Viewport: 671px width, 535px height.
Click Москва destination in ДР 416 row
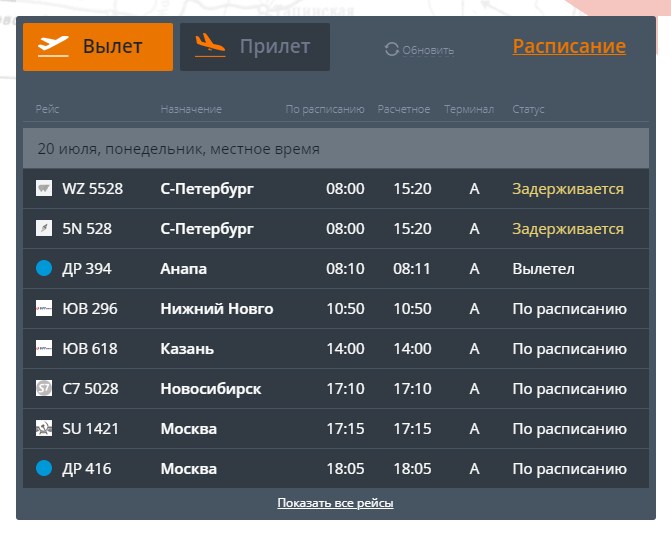click(x=189, y=469)
